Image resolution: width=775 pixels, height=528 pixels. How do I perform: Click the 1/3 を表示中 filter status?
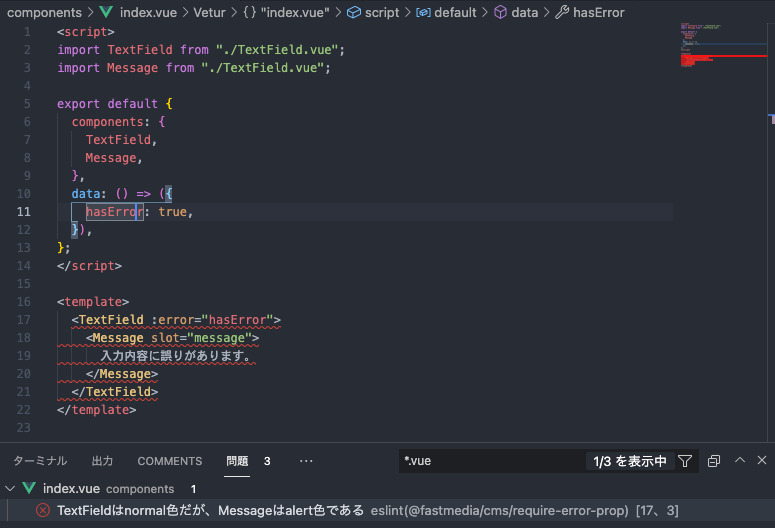tap(630, 461)
